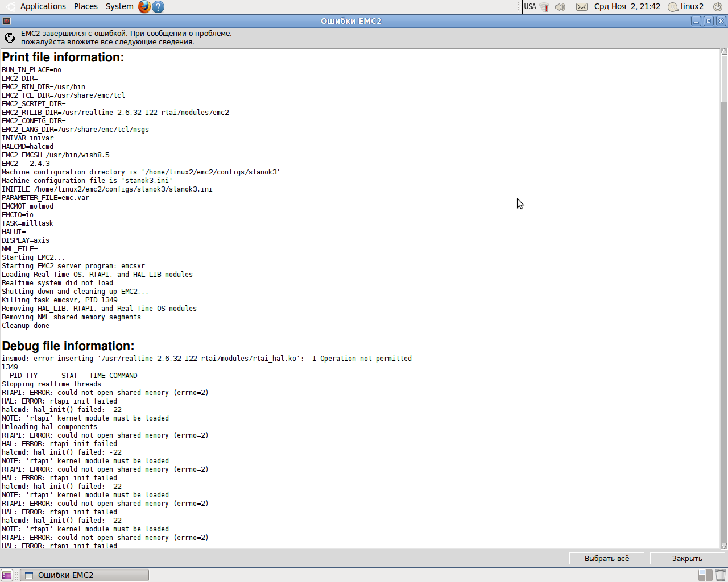728x582 pixels.
Task: Click the network status icon in the tray
Action: 544,7
